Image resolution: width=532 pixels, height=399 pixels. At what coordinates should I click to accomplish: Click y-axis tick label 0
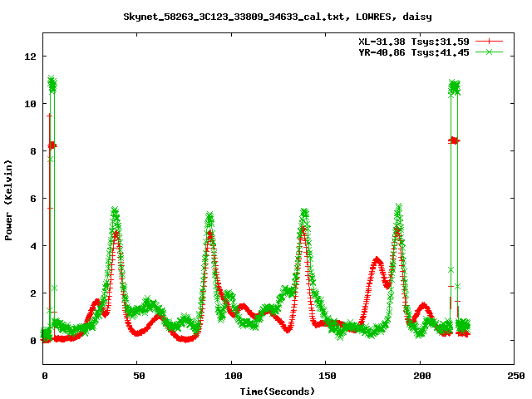pos(33,341)
